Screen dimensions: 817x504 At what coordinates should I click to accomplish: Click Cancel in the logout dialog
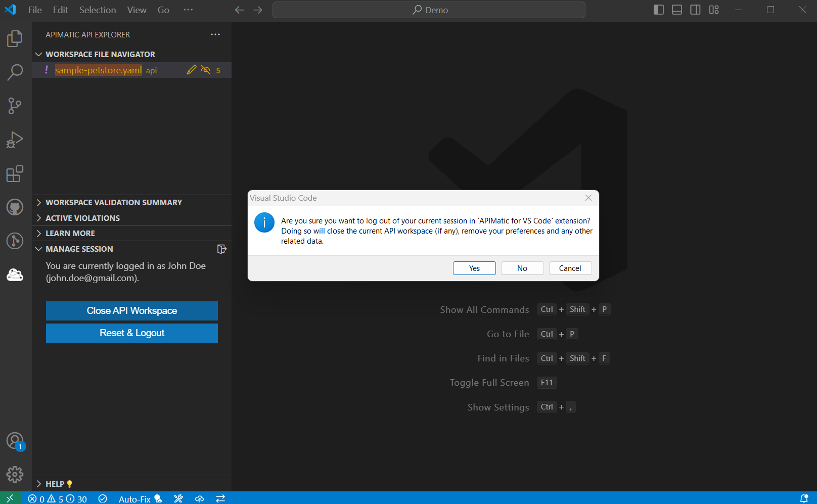[x=570, y=268]
